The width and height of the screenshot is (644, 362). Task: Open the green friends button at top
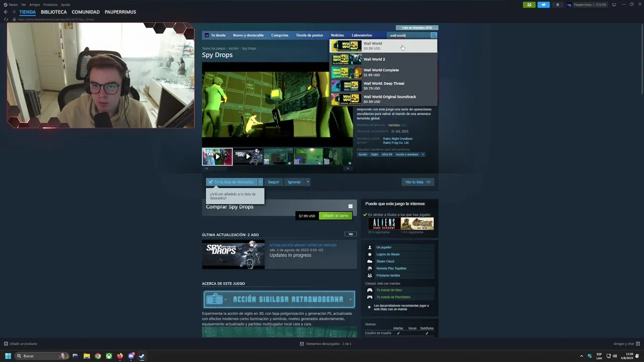click(x=529, y=5)
